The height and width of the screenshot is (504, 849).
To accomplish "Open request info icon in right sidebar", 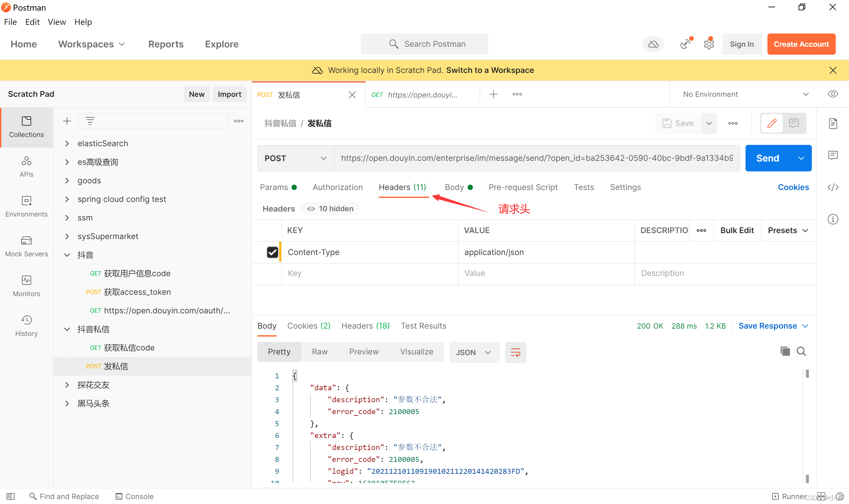I will pyautogui.click(x=833, y=219).
